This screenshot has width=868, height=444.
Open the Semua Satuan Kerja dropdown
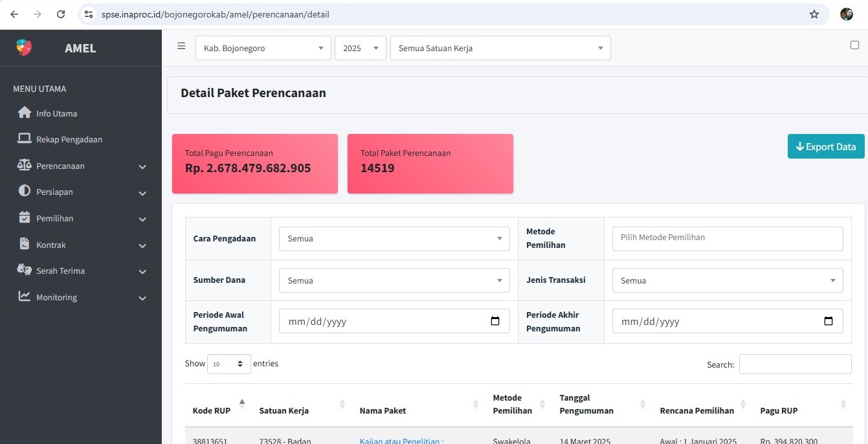(x=500, y=48)
